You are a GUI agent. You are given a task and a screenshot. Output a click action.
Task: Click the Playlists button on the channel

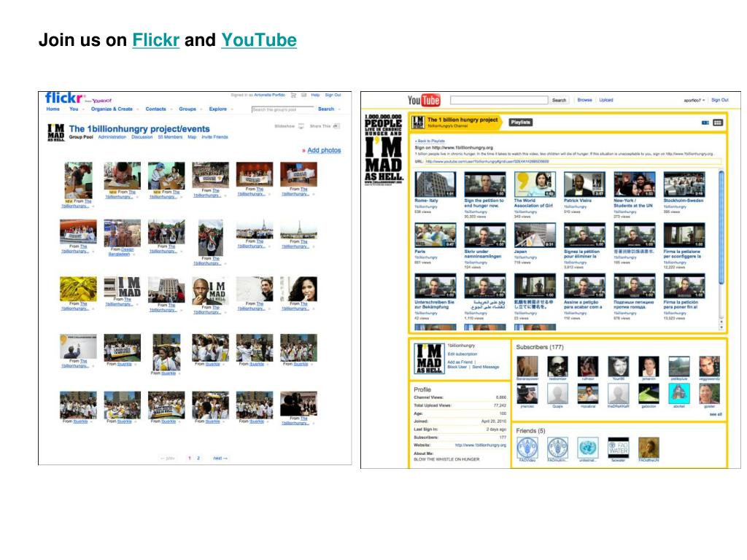[x=520, y=122]
